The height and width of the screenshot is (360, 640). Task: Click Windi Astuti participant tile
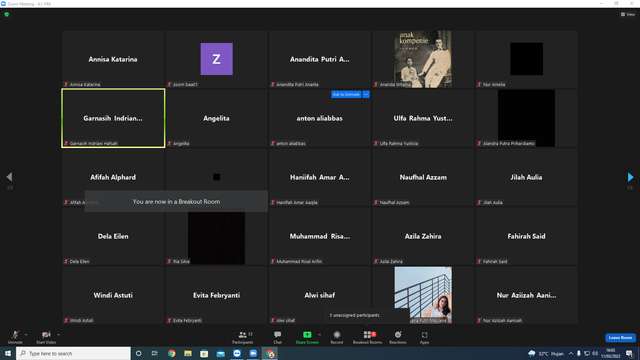click(x=113, y=295)
